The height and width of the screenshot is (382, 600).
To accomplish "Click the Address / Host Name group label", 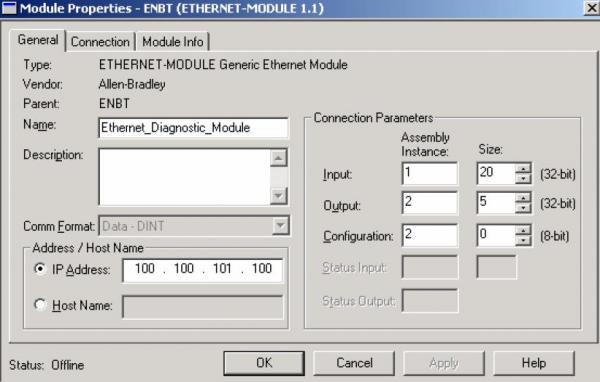I will (88, 248).
